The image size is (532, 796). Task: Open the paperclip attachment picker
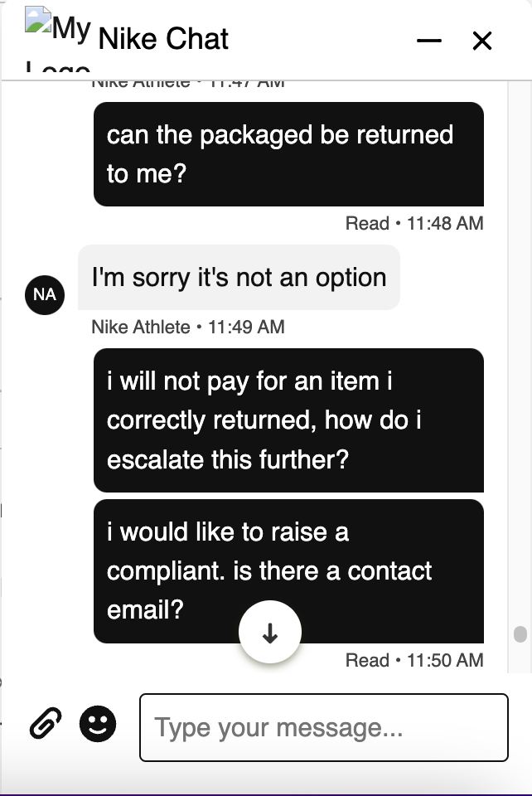click(46, 723)
